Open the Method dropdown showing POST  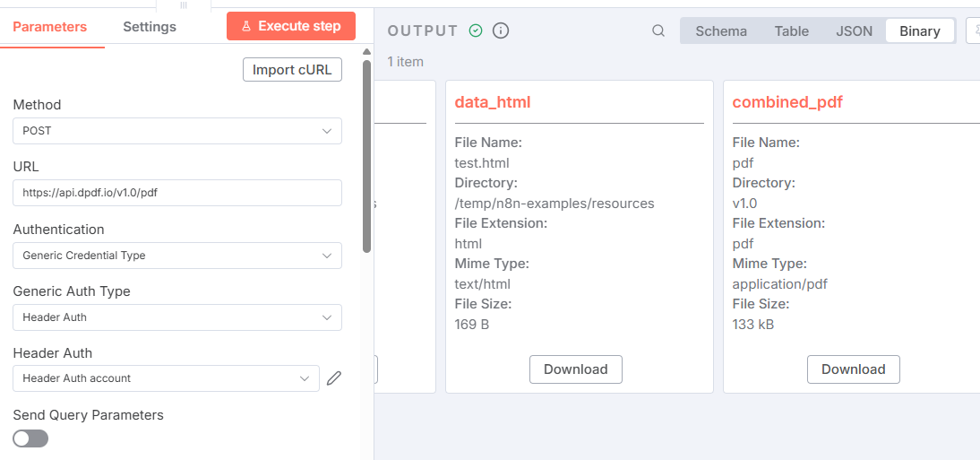177,131
